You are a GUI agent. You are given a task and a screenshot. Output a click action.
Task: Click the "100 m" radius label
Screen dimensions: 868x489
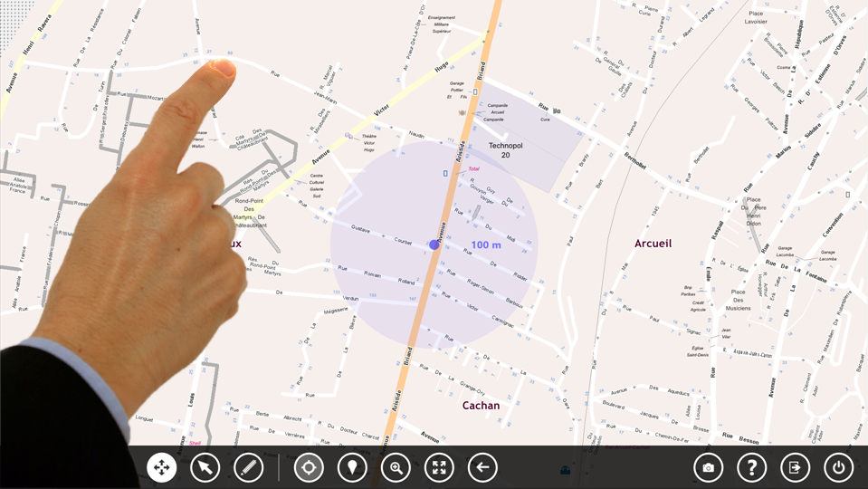pos(486,245)
